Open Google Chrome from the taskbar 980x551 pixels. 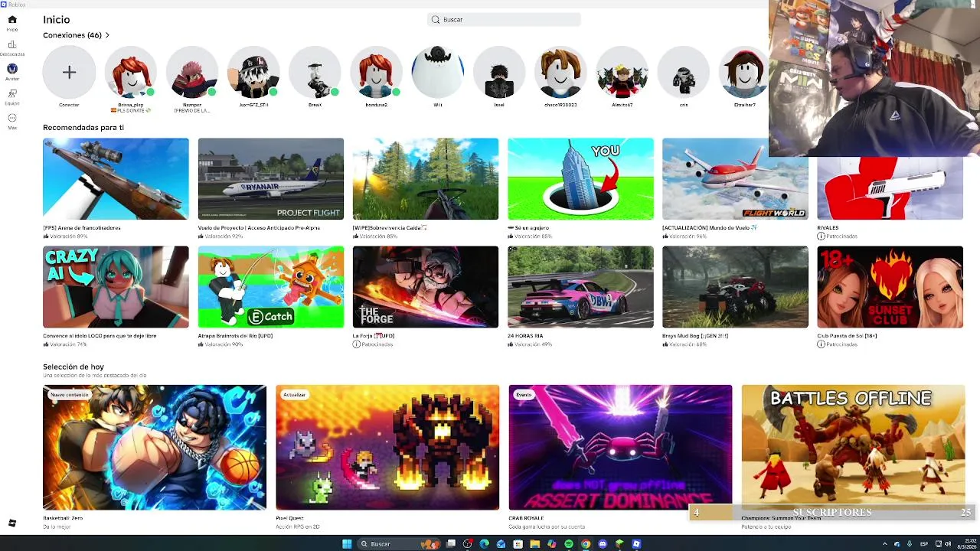[x=586, y=544]
